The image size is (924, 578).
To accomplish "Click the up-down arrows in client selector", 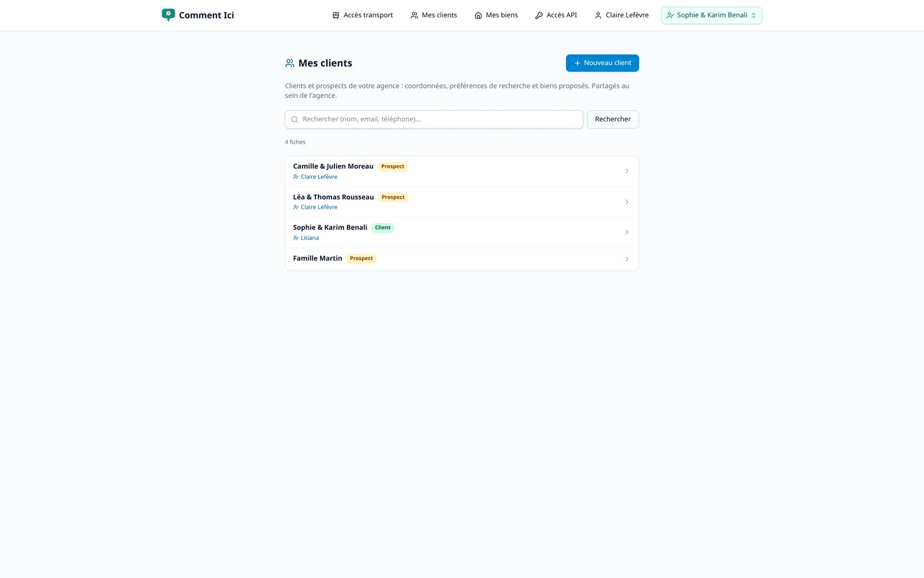I will point(754,16).
